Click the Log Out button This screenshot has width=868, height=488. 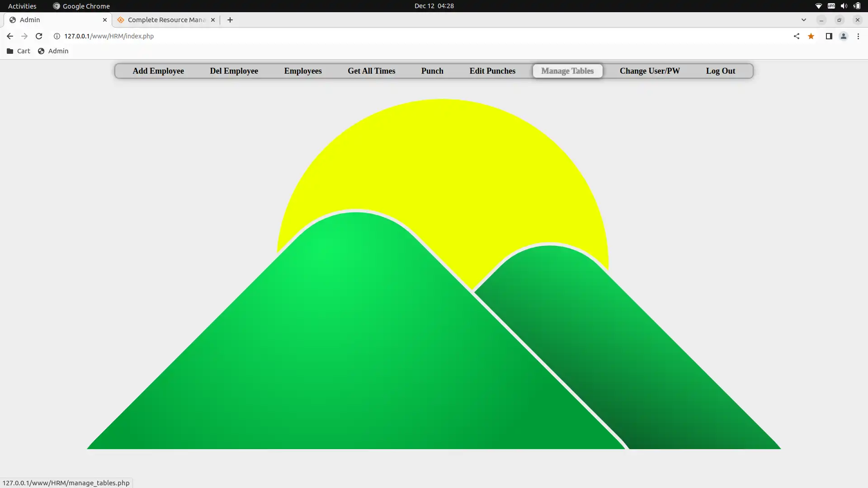[x=720, y=70]
